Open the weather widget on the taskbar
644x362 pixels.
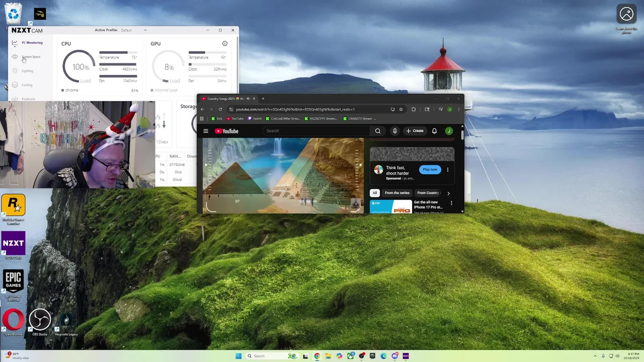click(17, 356)
